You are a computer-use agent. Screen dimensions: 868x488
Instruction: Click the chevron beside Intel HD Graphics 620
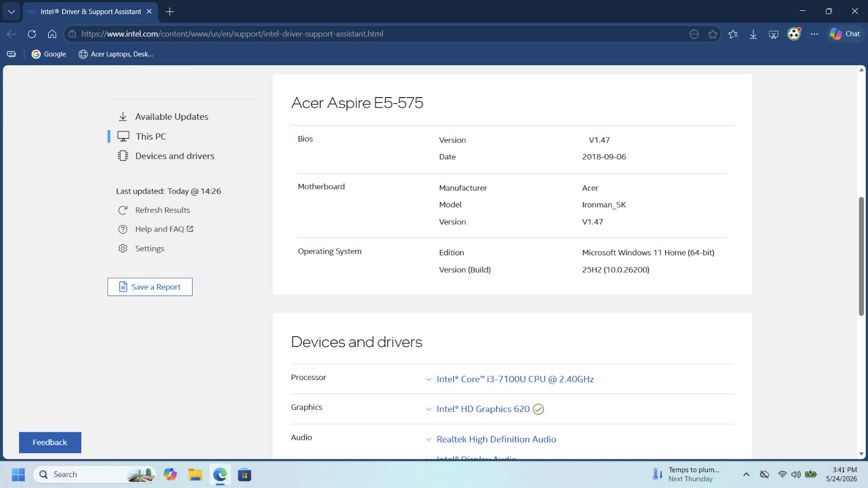tap(429, 409)
